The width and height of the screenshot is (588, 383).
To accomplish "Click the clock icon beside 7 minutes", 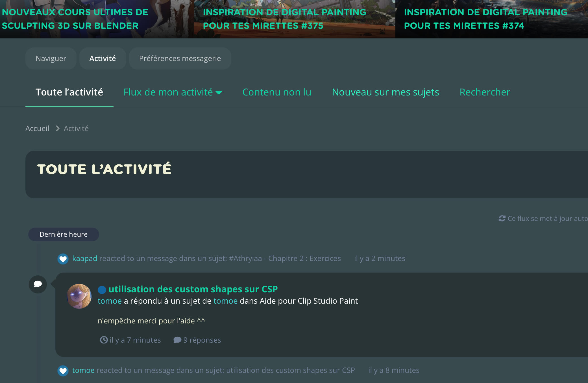I will (x=104, y=340).
